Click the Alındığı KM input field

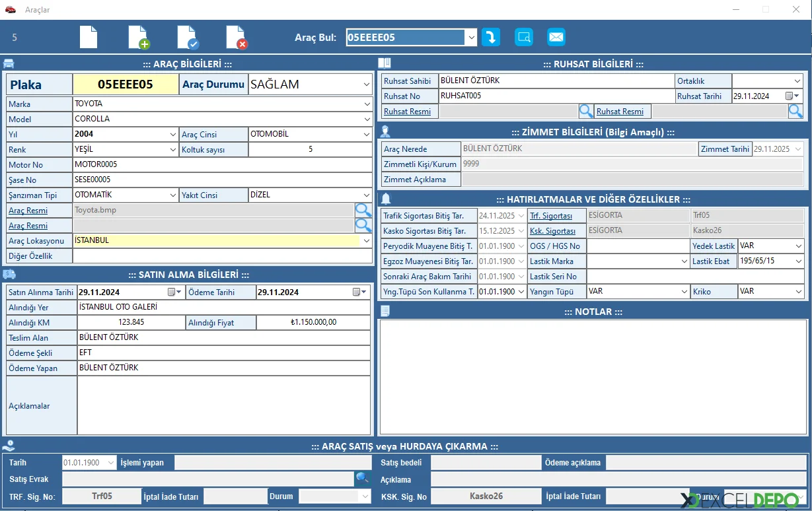click(x=131, y=323)
